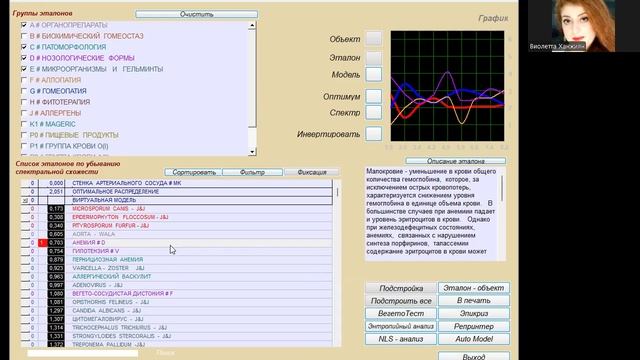Open ВегетоТест
Image resolution: width=640 pixels, height=360 pixels.
(x=401, y=313)
